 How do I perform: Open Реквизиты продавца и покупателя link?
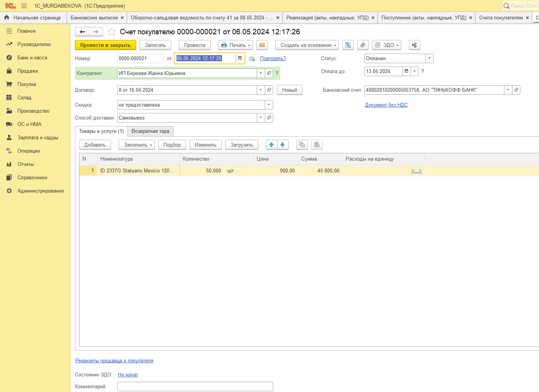(114, 361)
